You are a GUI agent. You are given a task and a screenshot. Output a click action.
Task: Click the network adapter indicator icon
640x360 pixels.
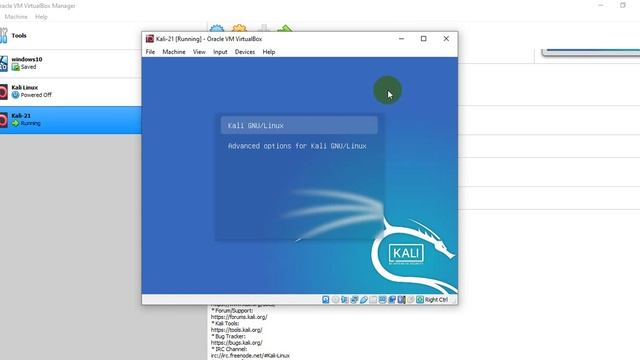(354, 300)
